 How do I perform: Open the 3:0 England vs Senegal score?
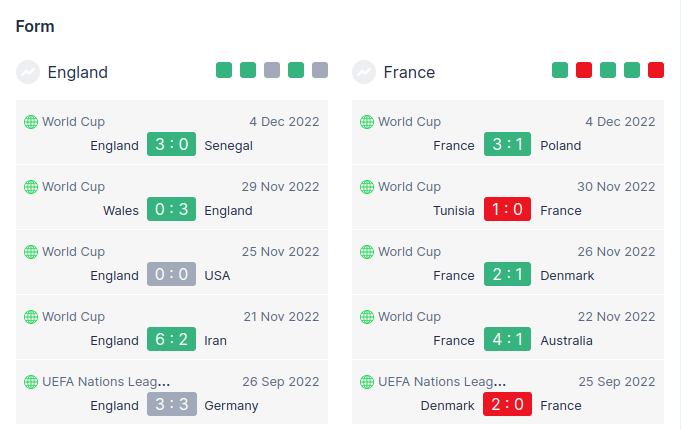[171, 145]
